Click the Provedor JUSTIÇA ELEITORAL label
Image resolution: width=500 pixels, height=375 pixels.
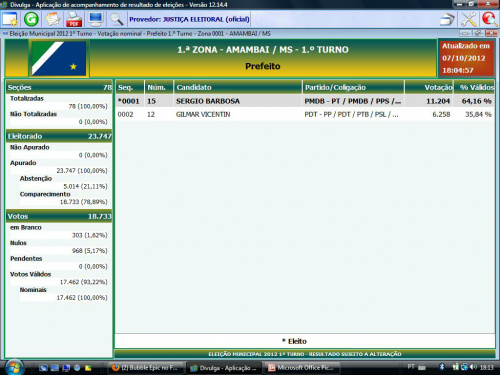pyautogui.click(x=189, y=19)
